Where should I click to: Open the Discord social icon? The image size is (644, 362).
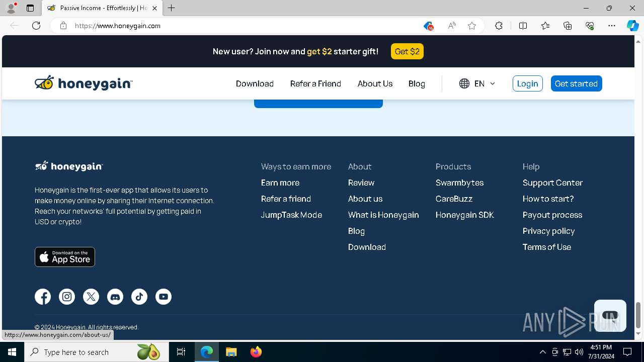point(115,297)
